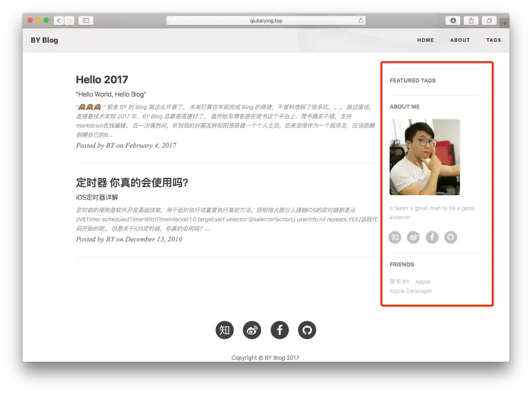Open the footer Zhihu icon
The width and height of the screenshot is (532, 394).
224,330
